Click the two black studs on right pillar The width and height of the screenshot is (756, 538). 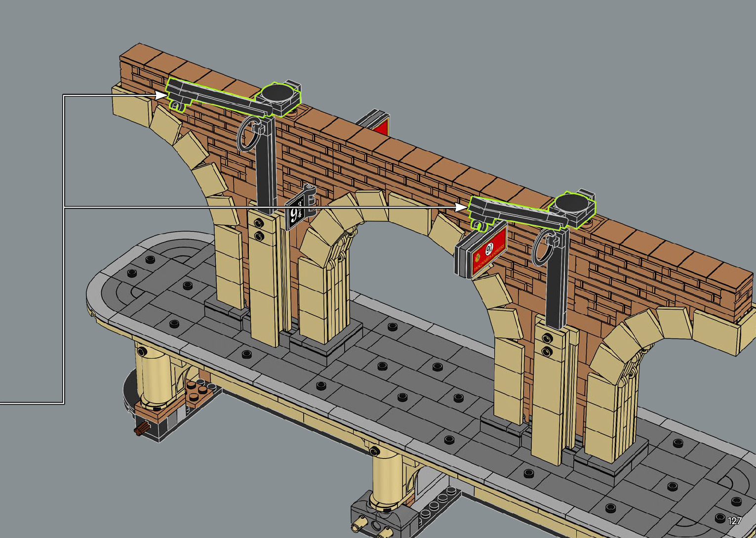pyautogui.click(x=547, y=345)
